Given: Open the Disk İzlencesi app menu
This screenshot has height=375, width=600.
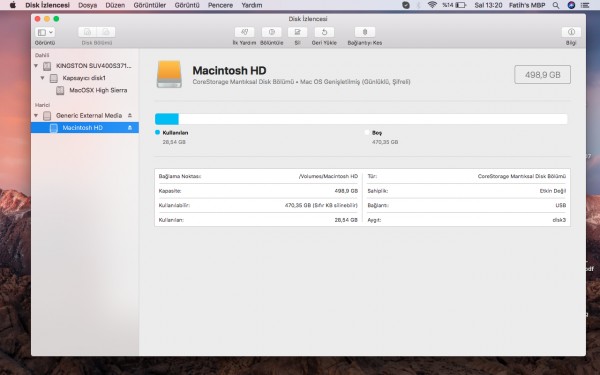Looking at the screenshot, I should (x=47, y=5).
